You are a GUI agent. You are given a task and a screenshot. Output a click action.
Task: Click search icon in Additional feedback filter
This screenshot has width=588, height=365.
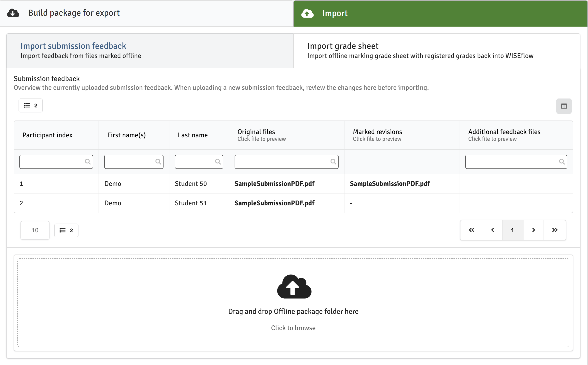click(562, 162)
